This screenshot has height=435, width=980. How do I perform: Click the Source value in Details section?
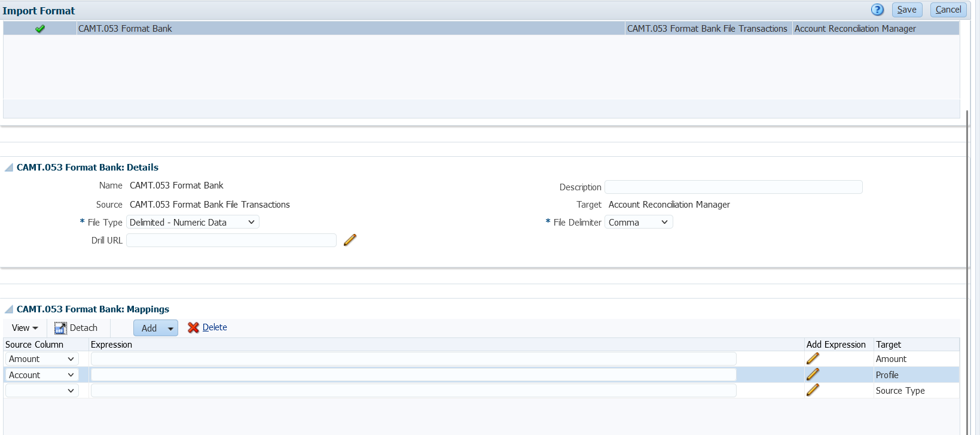[x=210, y=205]
